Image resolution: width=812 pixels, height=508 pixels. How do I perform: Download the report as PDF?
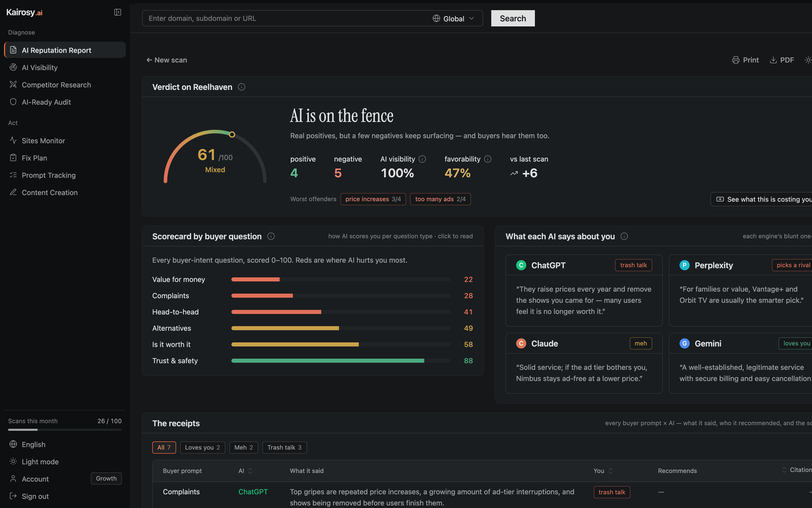tap(782, 60)
